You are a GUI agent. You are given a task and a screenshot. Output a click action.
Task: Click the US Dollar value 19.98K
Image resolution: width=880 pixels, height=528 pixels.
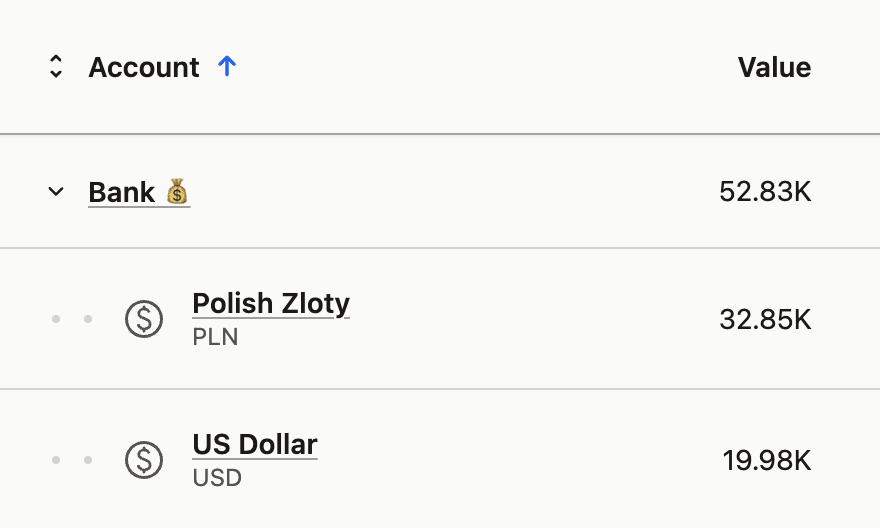[x=766, y=460]
